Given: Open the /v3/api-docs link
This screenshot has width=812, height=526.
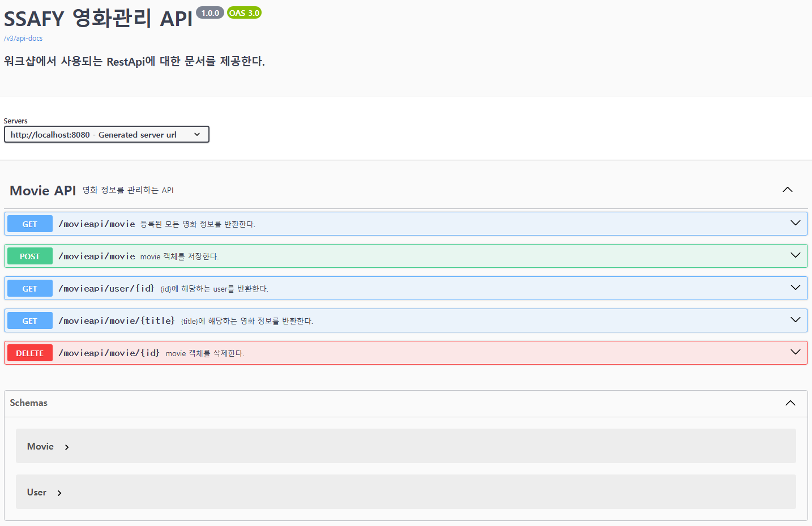Looking at the screenshot, I should point(23,39).
